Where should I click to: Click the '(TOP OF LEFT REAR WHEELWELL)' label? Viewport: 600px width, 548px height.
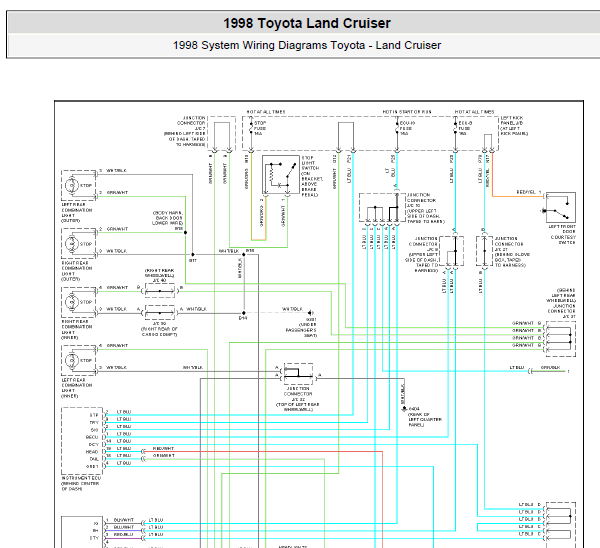click(298, 407)
